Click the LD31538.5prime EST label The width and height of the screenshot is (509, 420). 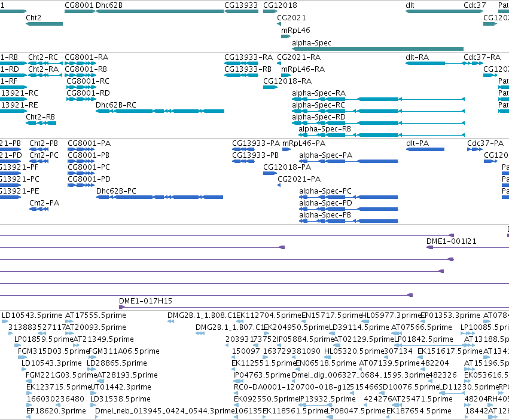click(120, 399)
